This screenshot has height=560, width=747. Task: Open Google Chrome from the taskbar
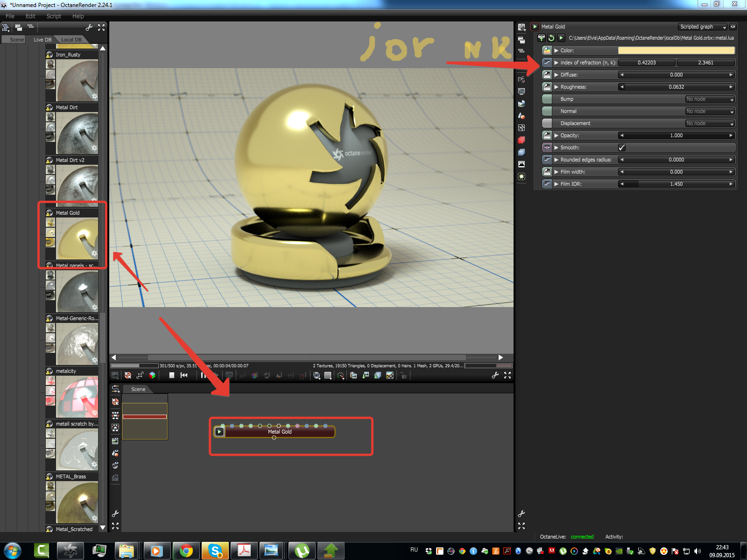[x=186, y=551]
